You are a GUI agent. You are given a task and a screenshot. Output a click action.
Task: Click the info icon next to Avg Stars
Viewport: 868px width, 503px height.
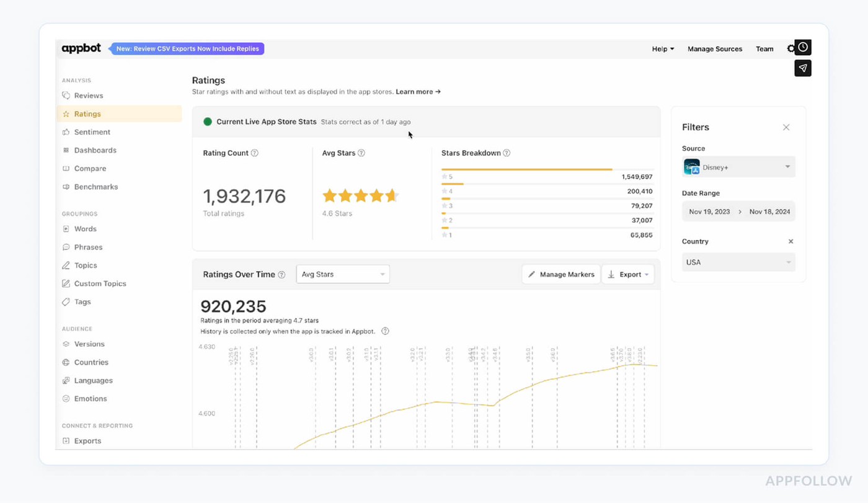[x=361, y=153]
